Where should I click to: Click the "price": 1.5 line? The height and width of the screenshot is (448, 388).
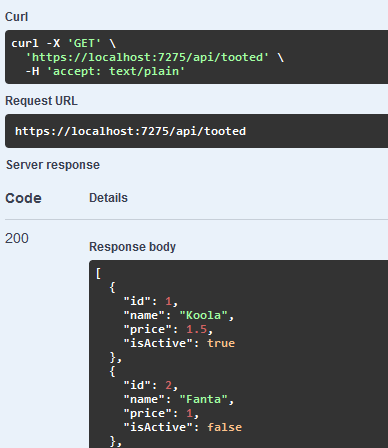[x=168, y=329]
